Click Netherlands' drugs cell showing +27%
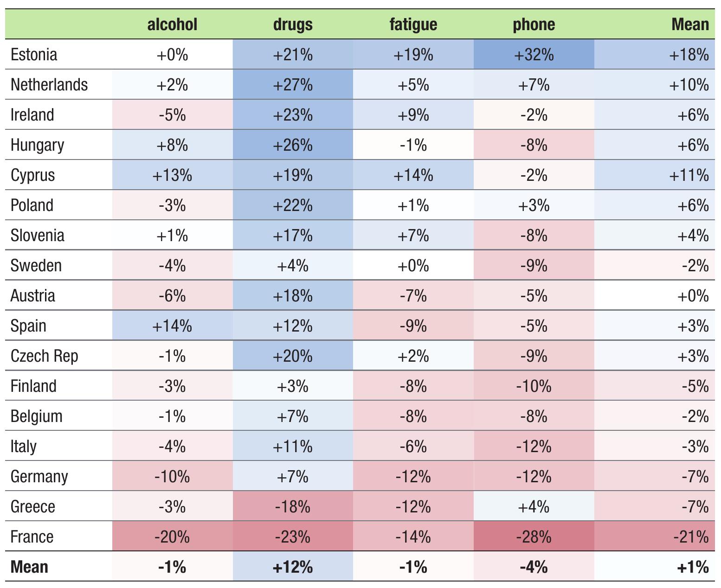 coord(293,85)
